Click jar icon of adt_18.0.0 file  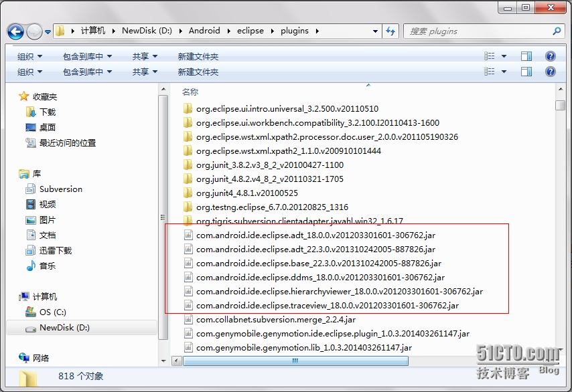tap(188, 235)
